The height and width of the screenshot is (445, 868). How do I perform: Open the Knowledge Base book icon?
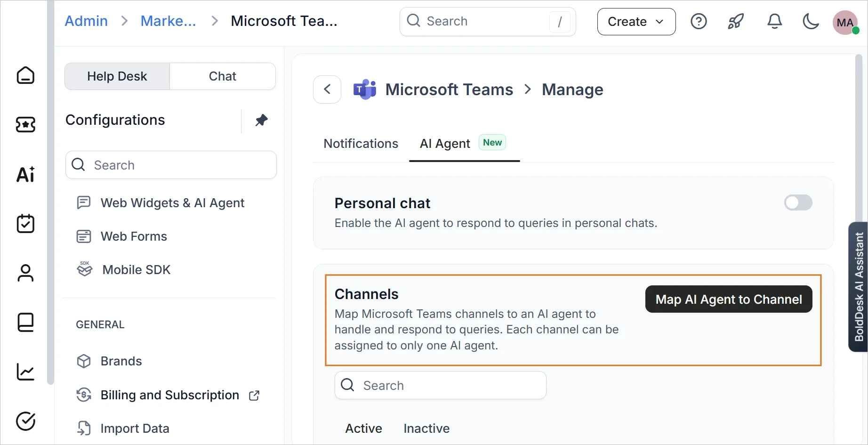pos(25,323)
